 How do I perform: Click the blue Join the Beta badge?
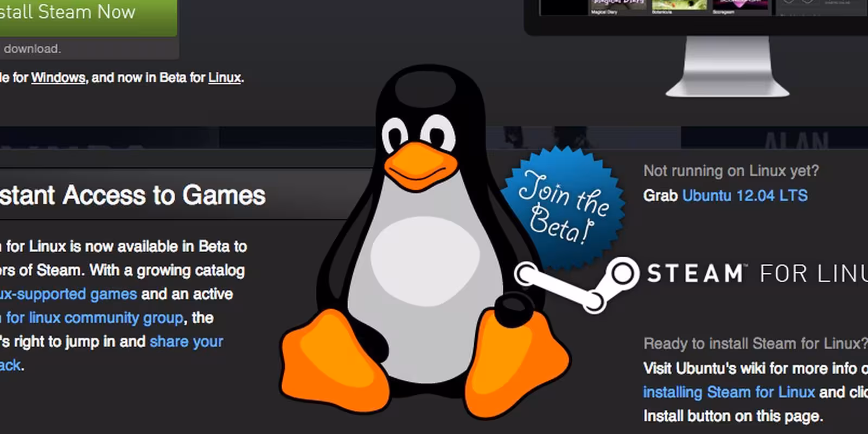click(x=563, y=209)
